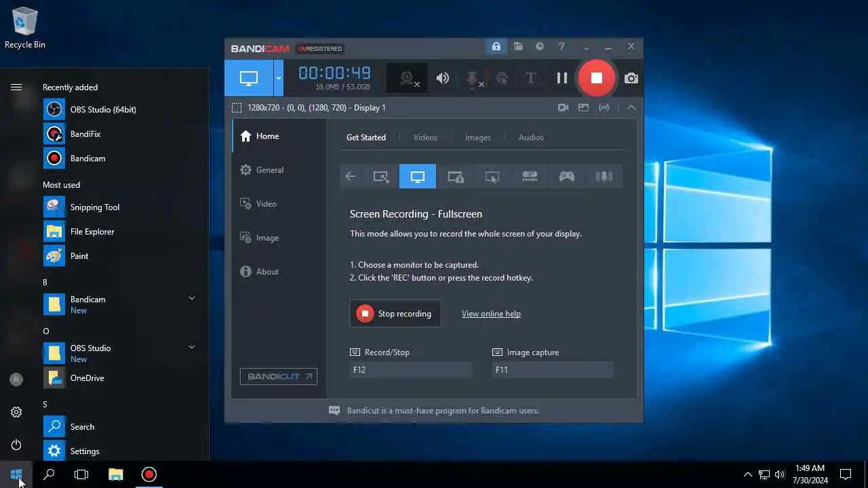The height and width of the screenshot is (488, 868).
Task: Launch BandiFix from the Start menu
Action: click(122, 134)
